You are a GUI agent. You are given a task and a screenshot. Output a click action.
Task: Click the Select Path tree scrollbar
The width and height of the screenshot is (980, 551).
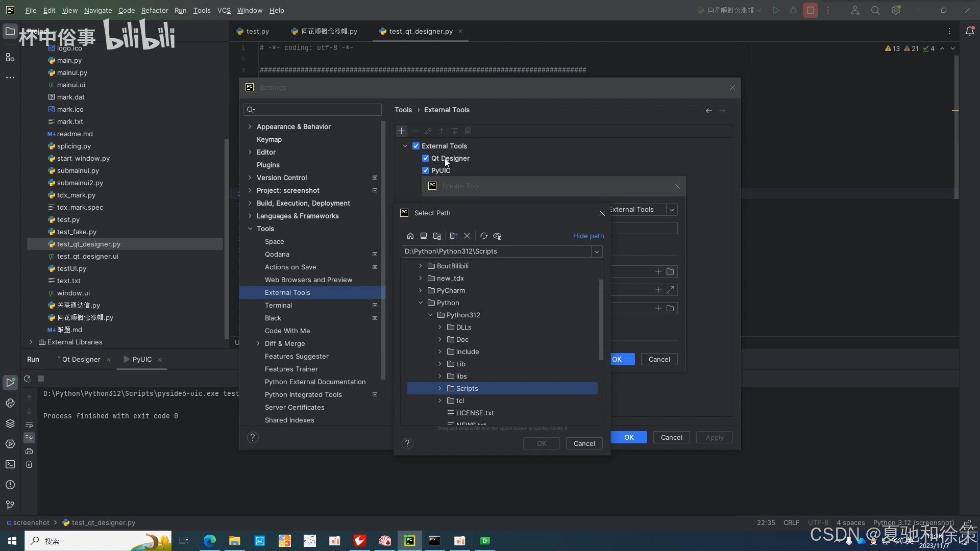601,319
